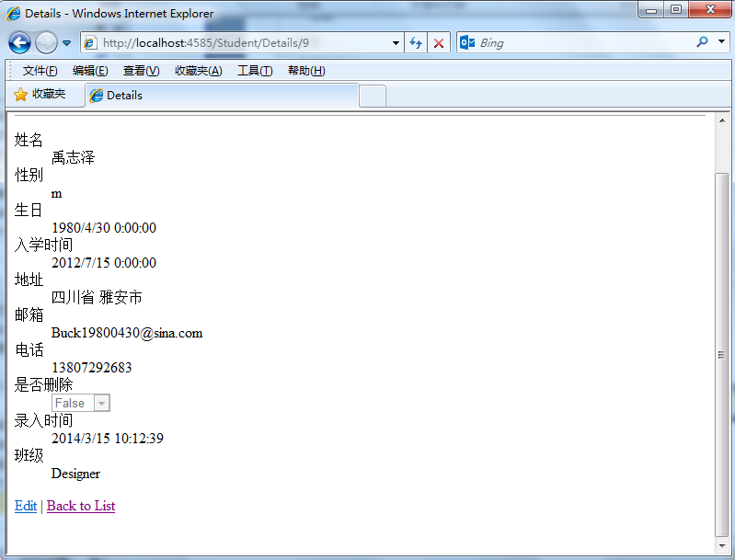Click the Internet Explorer title bar icon
The height and width of the screenshot is (560, 735).
pyautogui.click(x=14, y=13)
